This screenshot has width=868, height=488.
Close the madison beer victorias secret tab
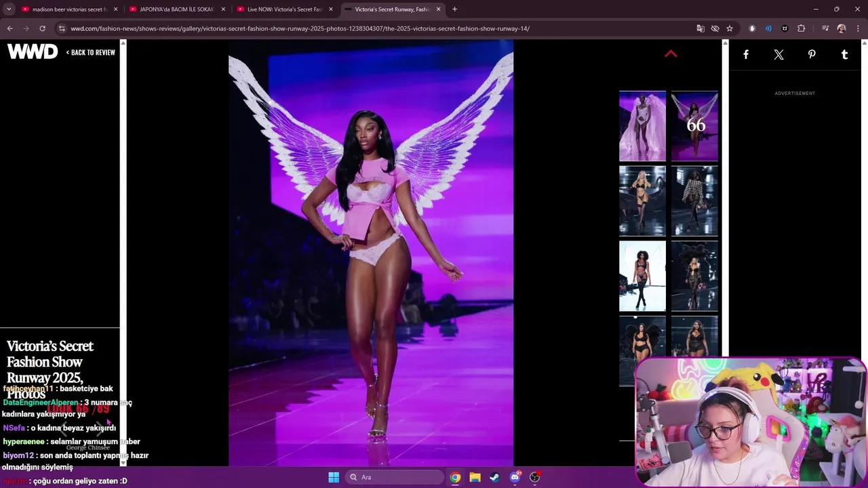click(x=115, y=9)
